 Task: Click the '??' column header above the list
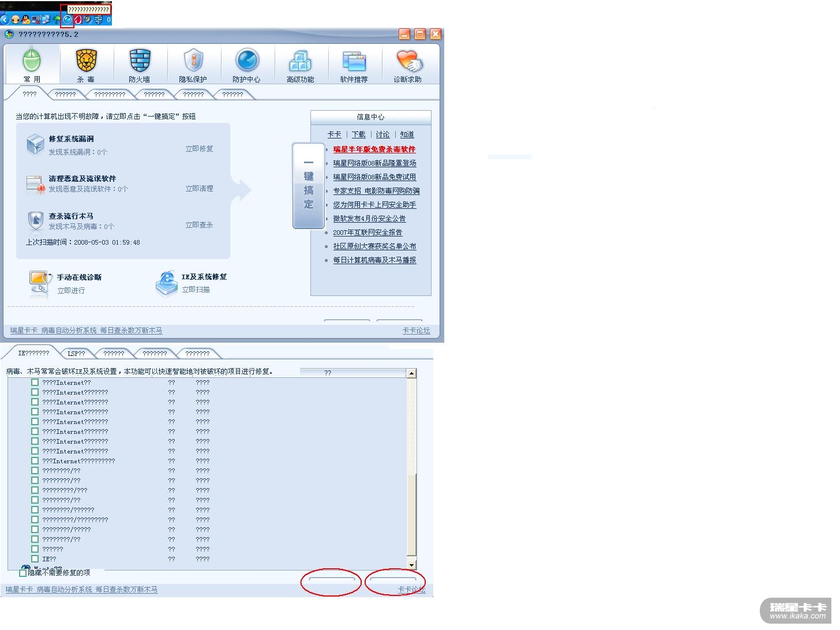pyautogui.click(x=328, y=373)
